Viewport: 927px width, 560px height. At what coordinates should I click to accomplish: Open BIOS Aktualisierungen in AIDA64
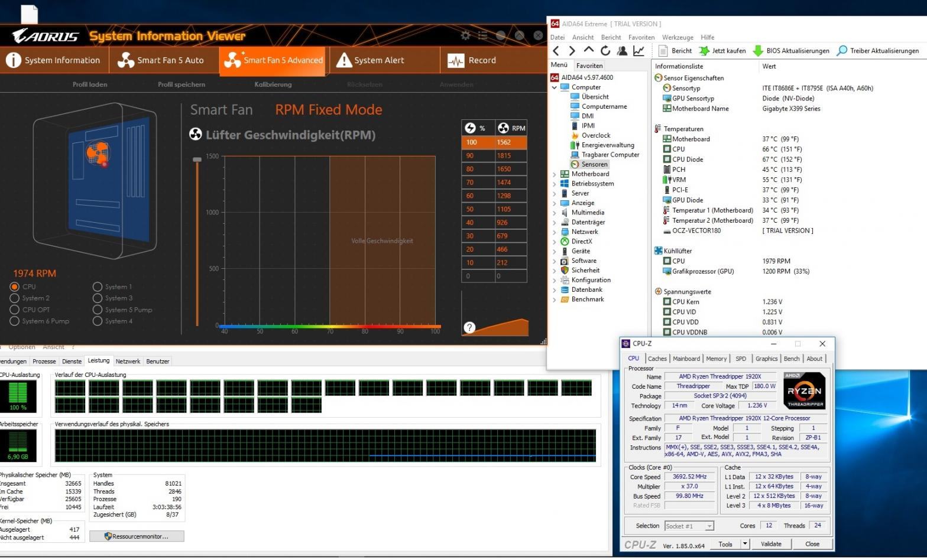click(791, 51)
